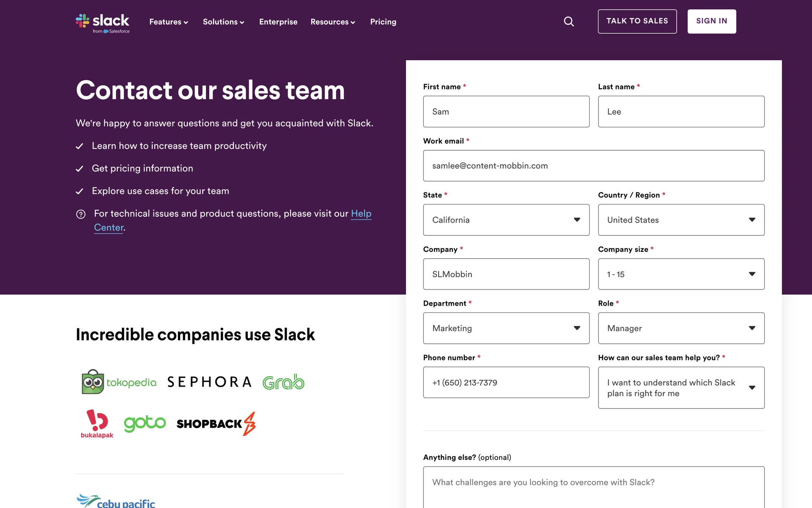Click the Talk to Sales button
The width and height of the screenshot is (812, 508).
click(x=637, y=21)
